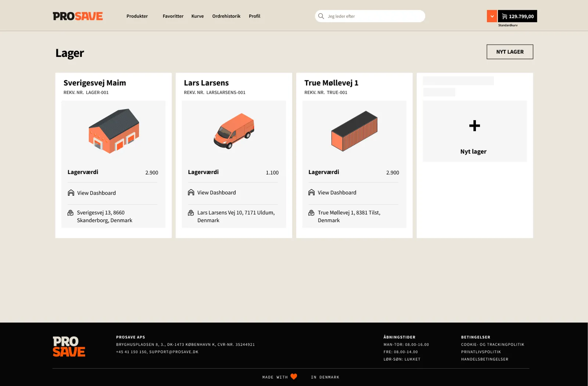Open the Kurve menu item
The image size is (588, 386).
coord(198,16)
